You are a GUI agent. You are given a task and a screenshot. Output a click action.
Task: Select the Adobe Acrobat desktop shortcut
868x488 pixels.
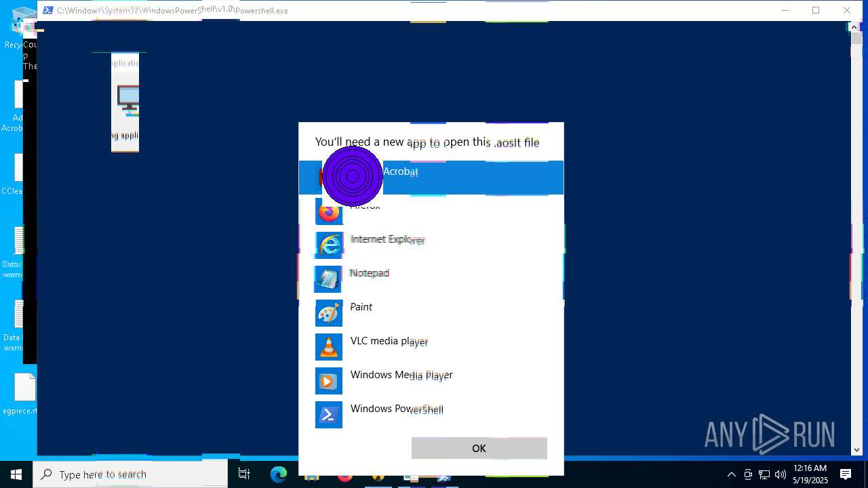tap(12, 106)
